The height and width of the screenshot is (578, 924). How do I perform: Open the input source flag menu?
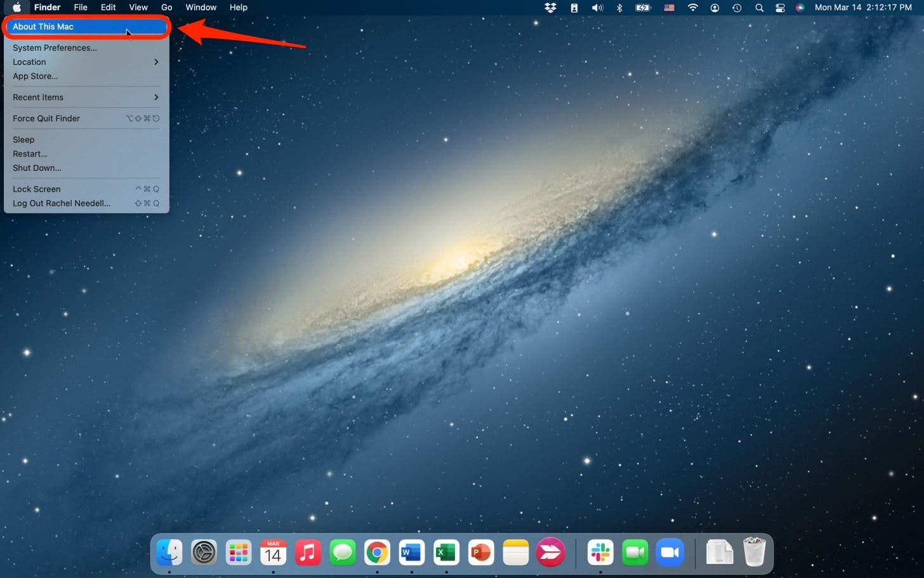[668, 8]
